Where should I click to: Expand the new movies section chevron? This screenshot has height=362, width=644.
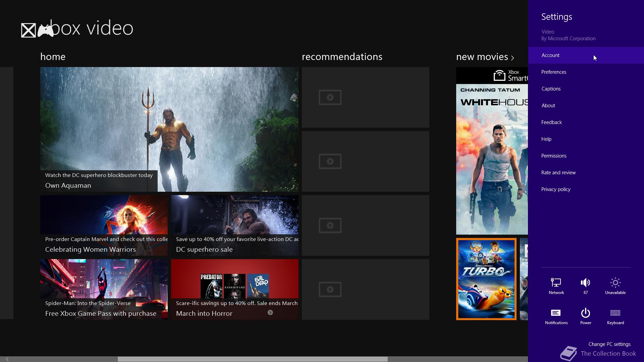tap(513, 58)
